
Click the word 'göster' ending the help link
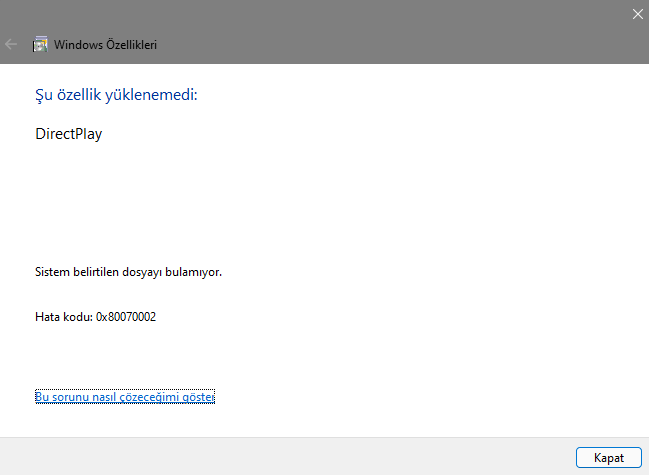[199, 397]
